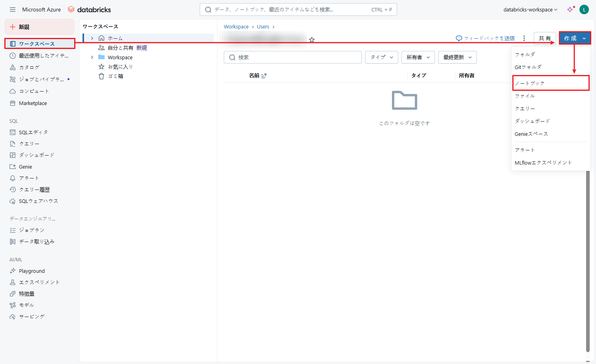Choose ファイル from the create menu
The height and width of the screenshot is (364, 596).
click(551, 96)
